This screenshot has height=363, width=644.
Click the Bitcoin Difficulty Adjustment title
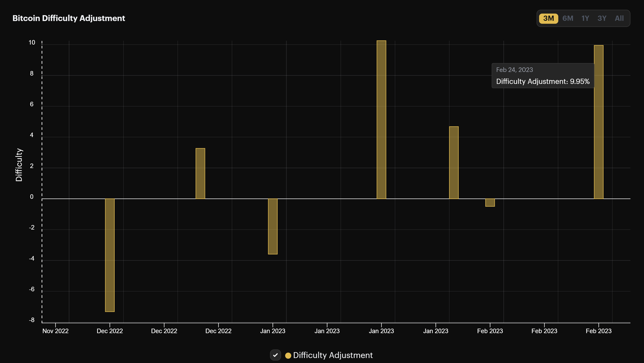69,18
